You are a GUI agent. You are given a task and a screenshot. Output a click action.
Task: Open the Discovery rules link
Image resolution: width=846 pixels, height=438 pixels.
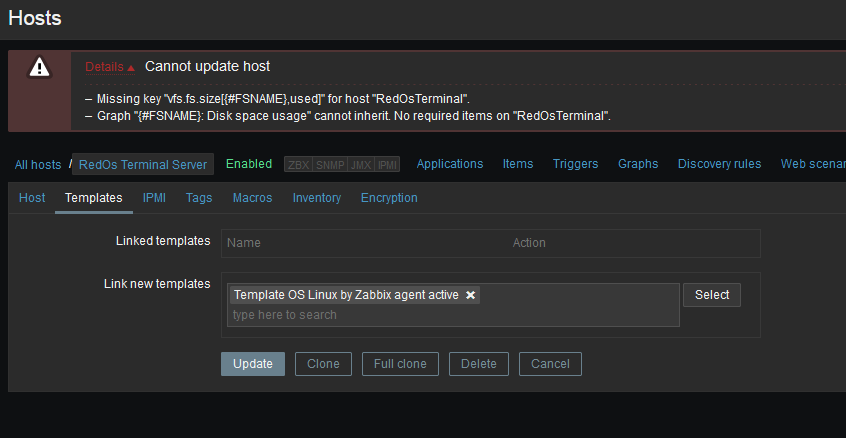point(719,164)
